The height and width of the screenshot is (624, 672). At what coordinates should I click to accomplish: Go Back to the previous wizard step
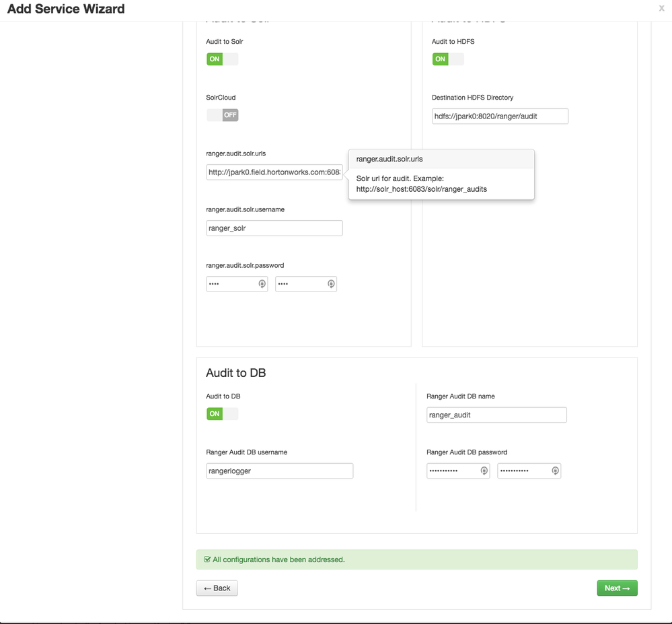[x=217, y=588]
